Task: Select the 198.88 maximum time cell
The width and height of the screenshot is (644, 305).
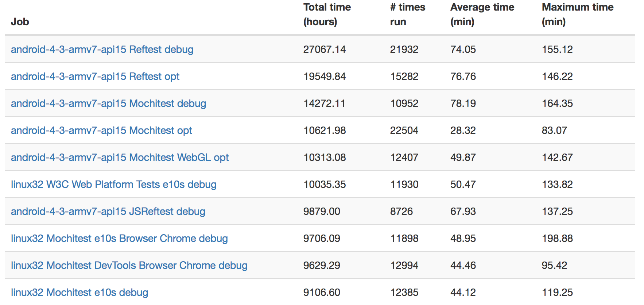Action: [x=557, y=238]
